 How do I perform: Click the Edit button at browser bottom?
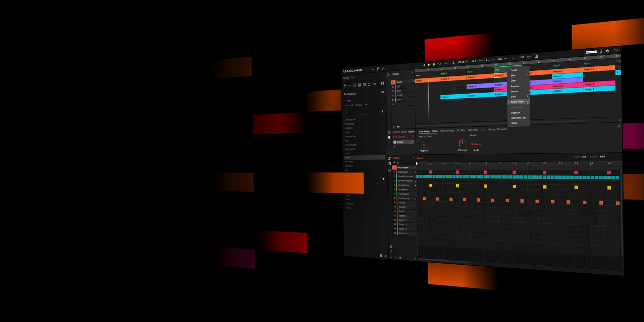click(x=385, y=256)
